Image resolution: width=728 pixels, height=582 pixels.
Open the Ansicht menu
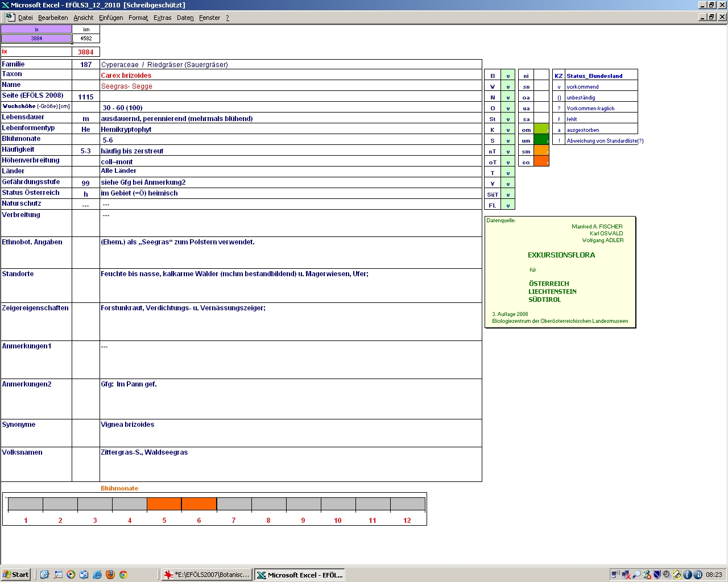(84, 18)
